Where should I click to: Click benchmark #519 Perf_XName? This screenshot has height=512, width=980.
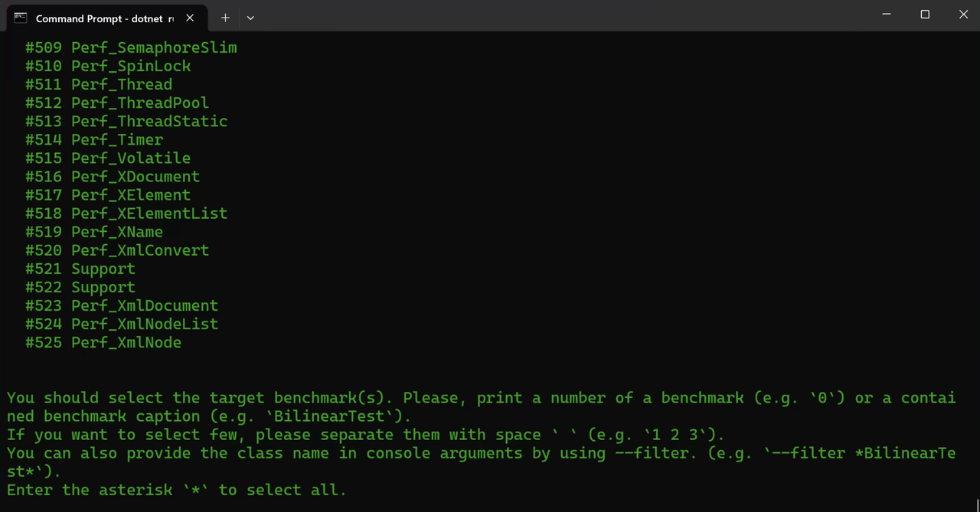coord(116,231)
